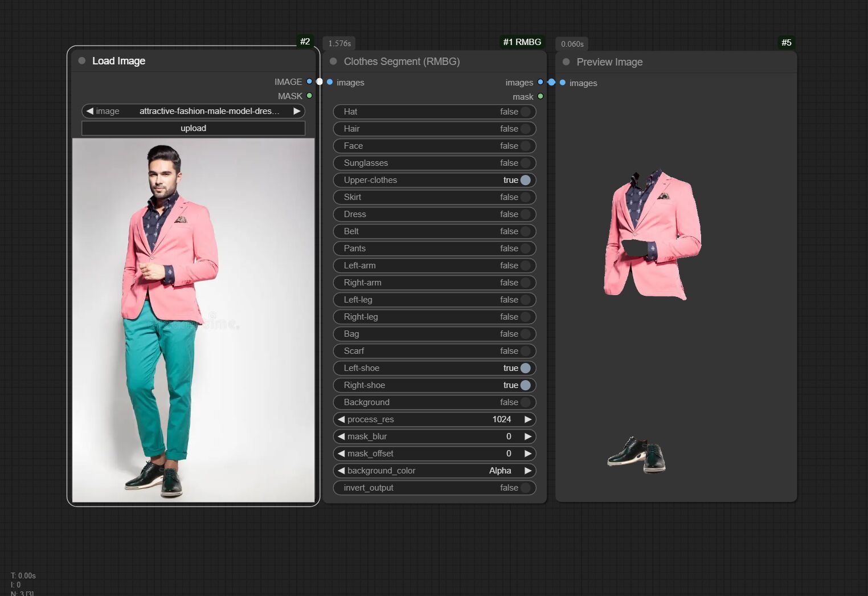Enable the Pants toggle
Image resolution: width=868 pixels, height=596 pixels.
point(525,248)
